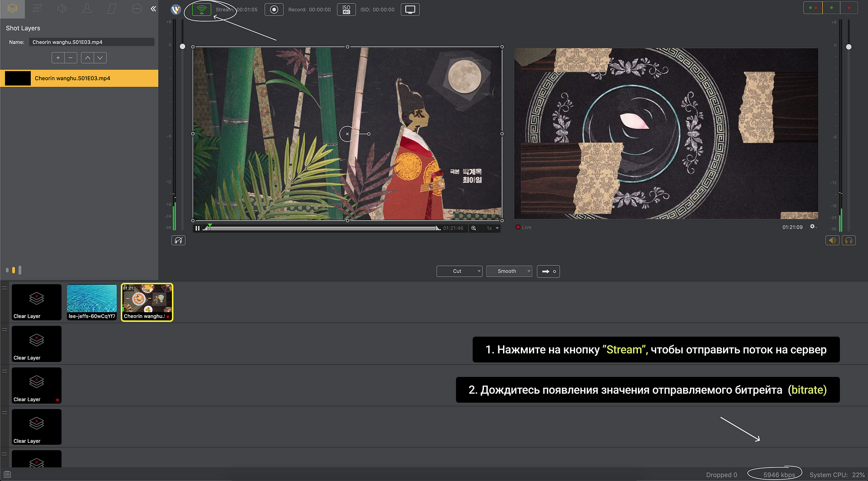The width and height of the screenshot is (868, 481).
Task: Click the red Live indicator label
Action: [524, 227]
